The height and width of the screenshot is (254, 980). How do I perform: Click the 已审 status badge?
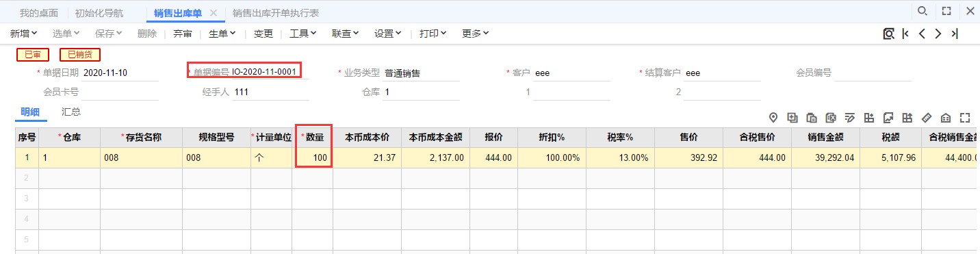click(33, 55)
